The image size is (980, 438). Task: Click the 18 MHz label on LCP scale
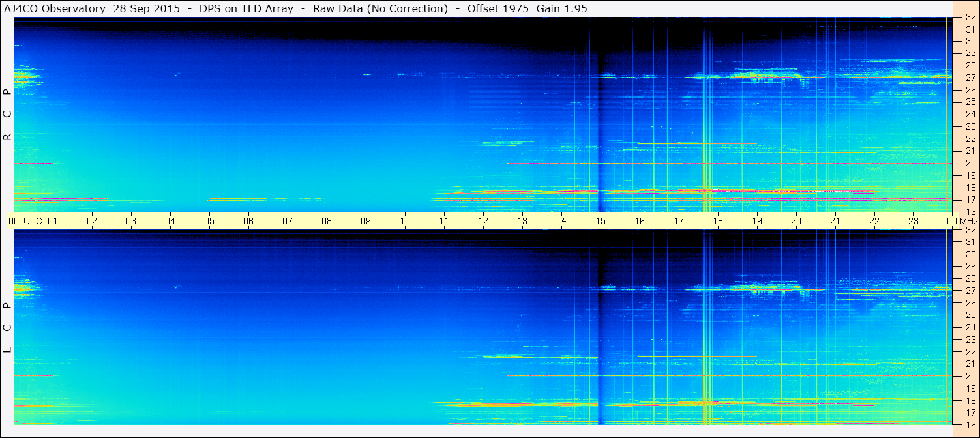coord(970,401)
